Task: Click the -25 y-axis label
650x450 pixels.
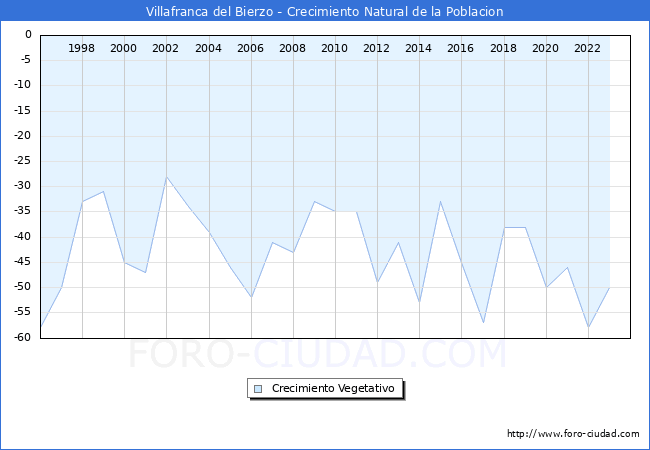Action: 22,161
